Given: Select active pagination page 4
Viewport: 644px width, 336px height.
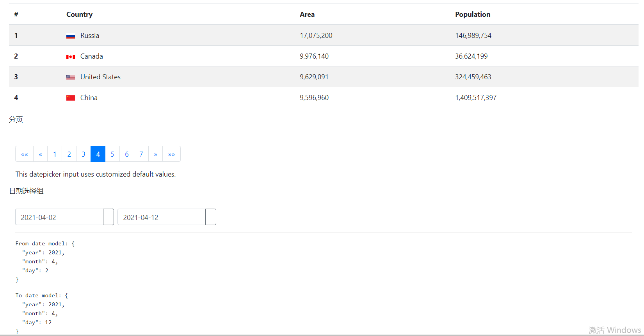Looking at the screenshot, I should pyautogui.click(x=98, y=154).
